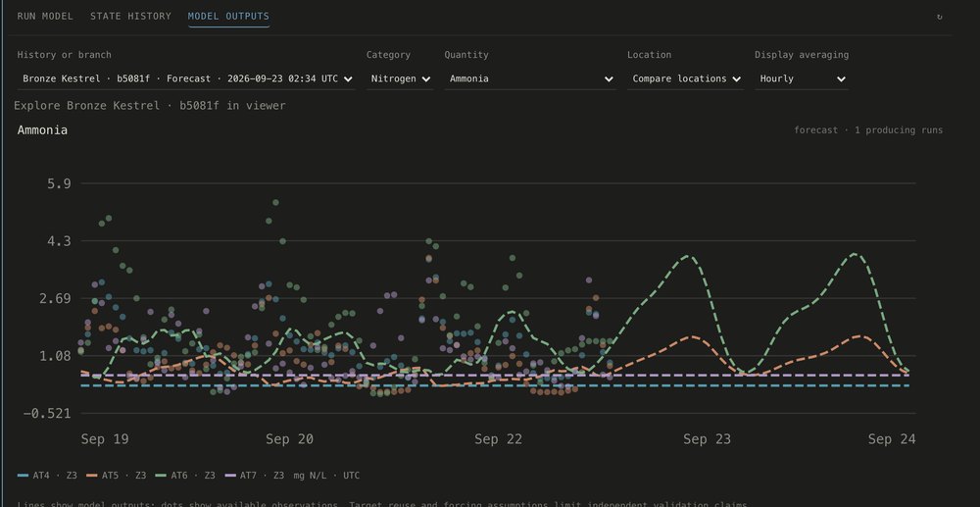Open the History or branch dropdown
The width and height of the screenshot is (980, 507).
point(186,78)
